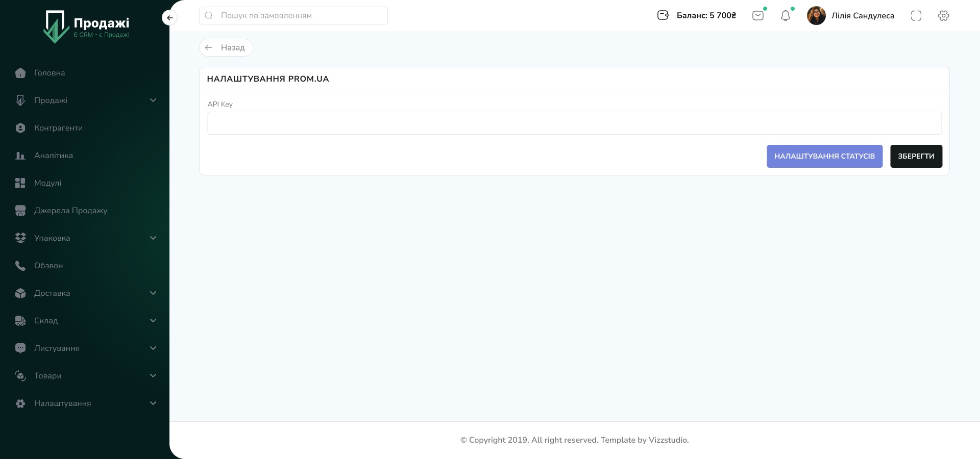Image resolution: width=980 pixels, height=459 pixels.
Task: Click the Головна home icon
Action: 20,73
